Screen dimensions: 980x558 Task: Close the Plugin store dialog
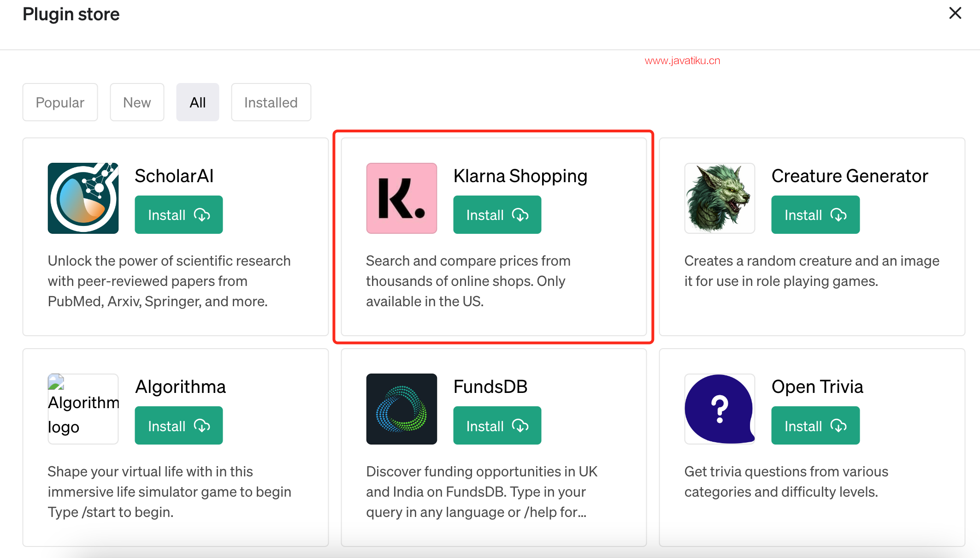click(x=955, y=13)
